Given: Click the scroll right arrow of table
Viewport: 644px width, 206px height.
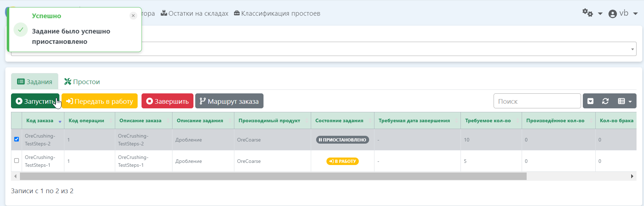Looking at the screenshot, I should coord(632,176).
